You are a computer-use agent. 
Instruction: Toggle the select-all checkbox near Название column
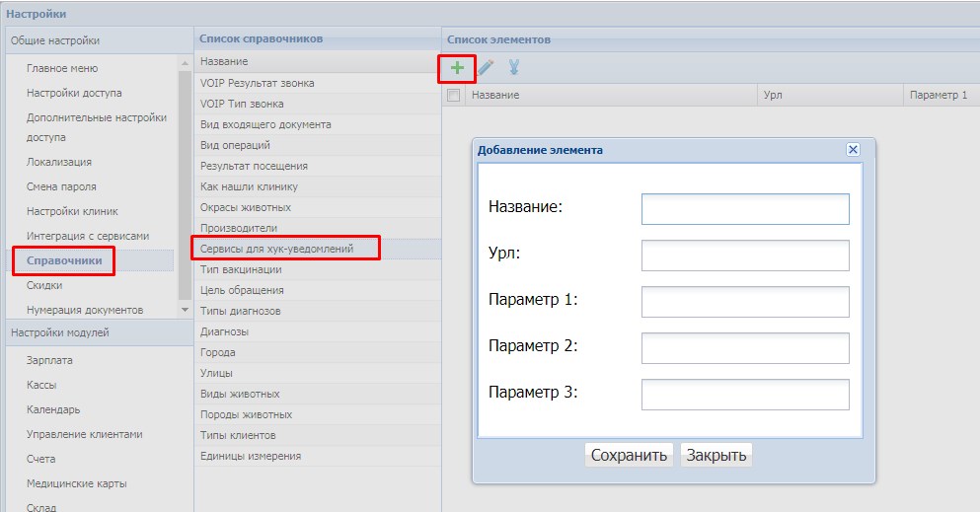click(454, 95)
